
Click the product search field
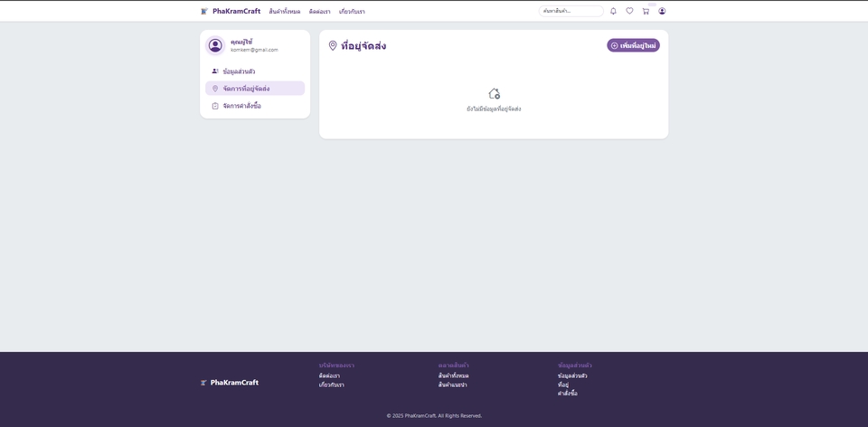(571, 11)
